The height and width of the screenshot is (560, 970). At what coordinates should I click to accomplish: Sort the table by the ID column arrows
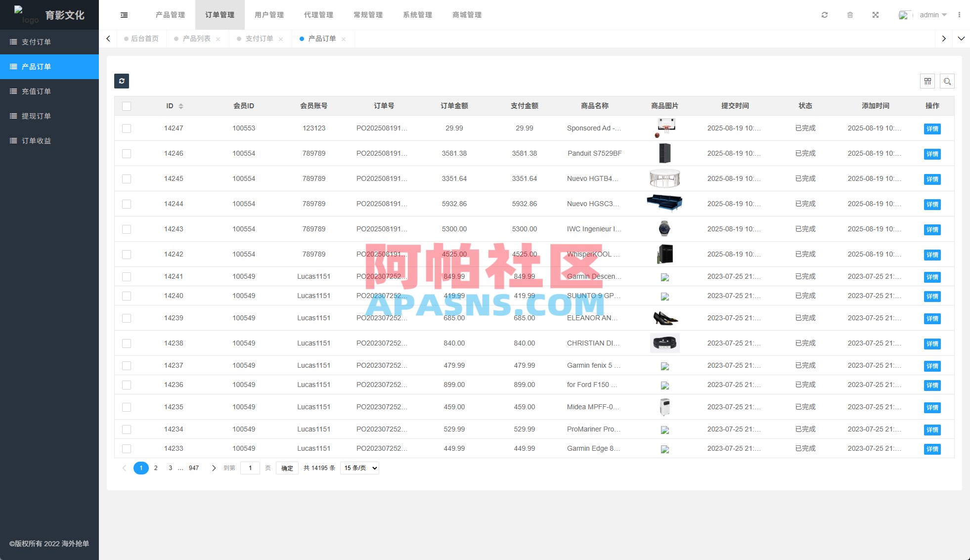[x=181, y=106]
